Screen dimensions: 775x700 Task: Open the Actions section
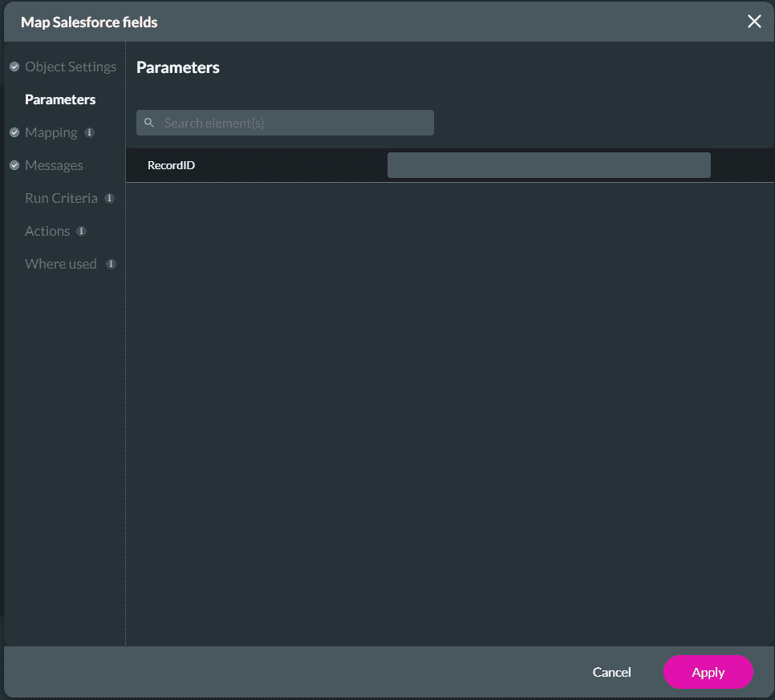click(x=47, y=231)
